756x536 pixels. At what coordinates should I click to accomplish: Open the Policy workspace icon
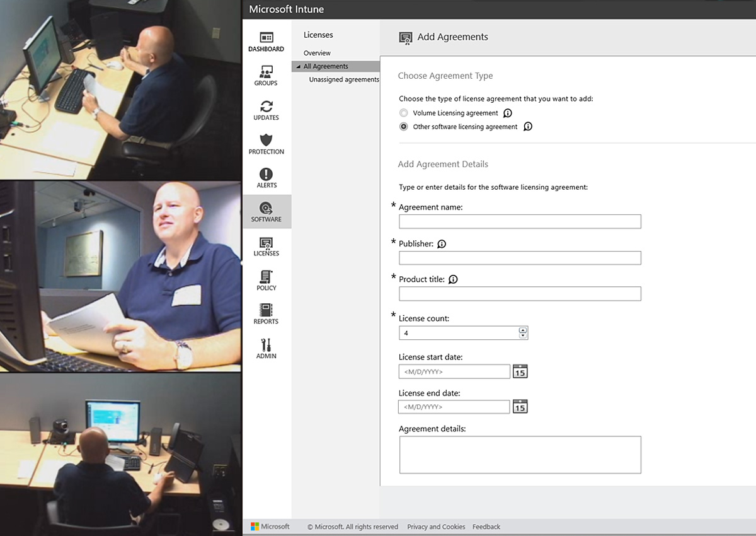[x=266, y=276]
